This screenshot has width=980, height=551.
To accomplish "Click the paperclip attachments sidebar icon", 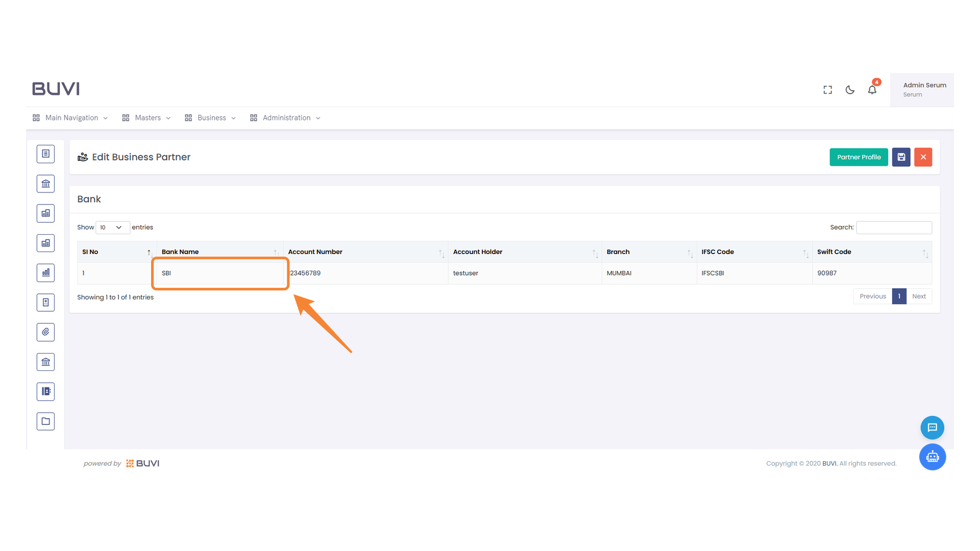I will click(45, 332).
